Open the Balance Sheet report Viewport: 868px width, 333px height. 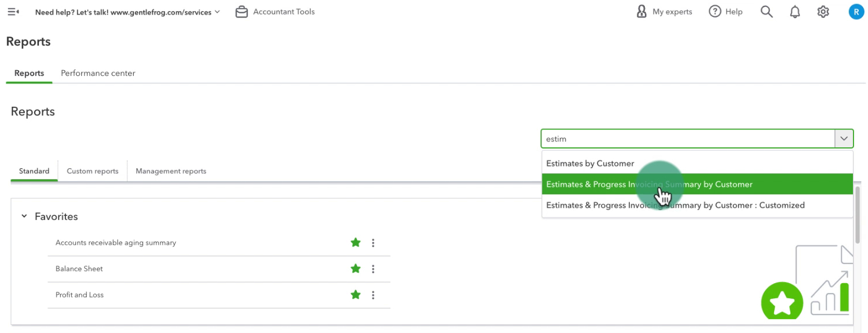pos(79,269)
